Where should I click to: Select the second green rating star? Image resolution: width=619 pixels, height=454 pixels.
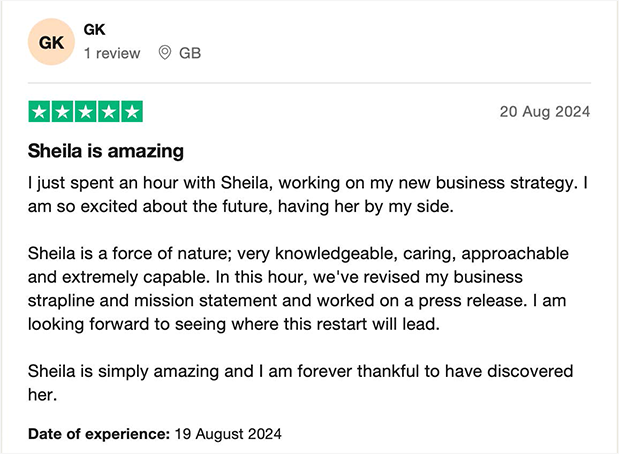pos(62,112)
